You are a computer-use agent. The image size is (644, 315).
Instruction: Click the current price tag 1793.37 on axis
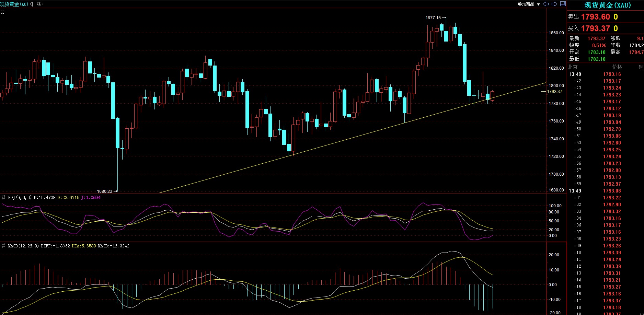pyautogui.click(x=554, y=92)
